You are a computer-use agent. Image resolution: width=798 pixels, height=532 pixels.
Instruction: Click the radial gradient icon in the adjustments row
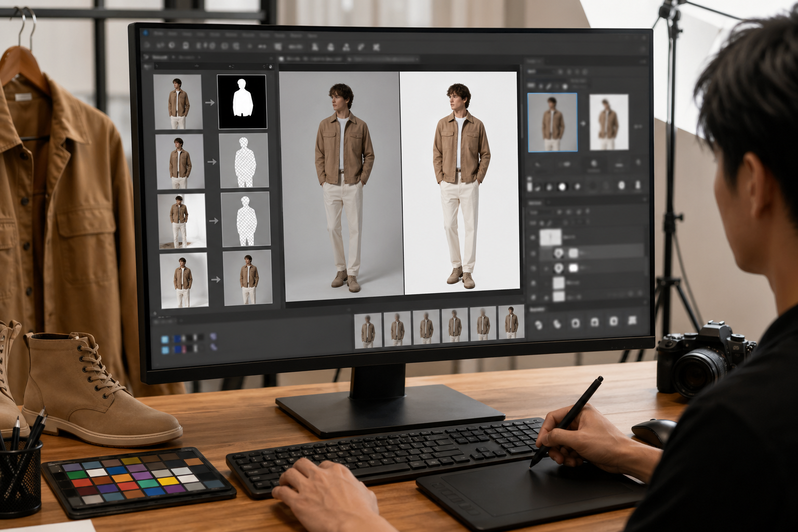[x=563, y=186]
